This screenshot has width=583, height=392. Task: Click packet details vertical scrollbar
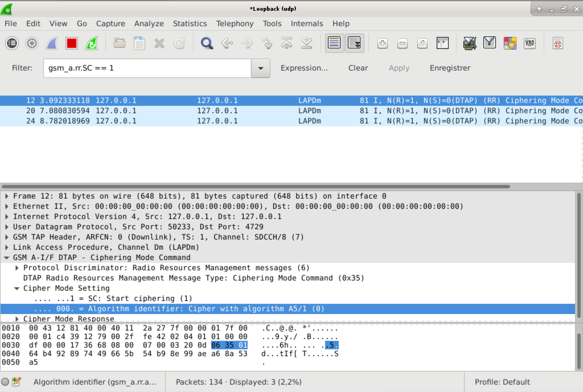579,255
